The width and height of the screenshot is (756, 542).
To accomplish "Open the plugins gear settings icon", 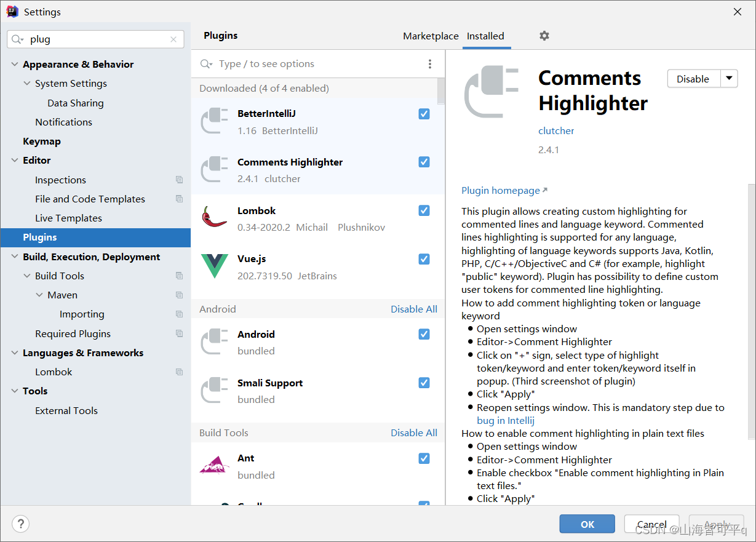I will point(544,36).
